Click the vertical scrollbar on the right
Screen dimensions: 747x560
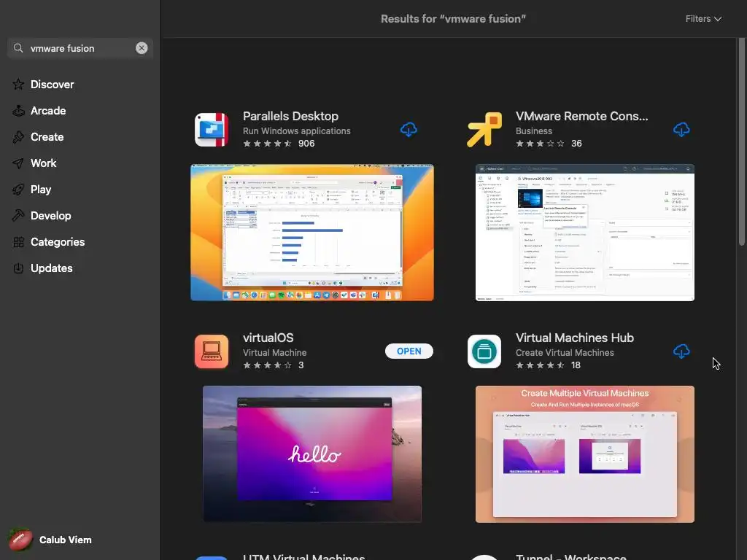point(741,142)
